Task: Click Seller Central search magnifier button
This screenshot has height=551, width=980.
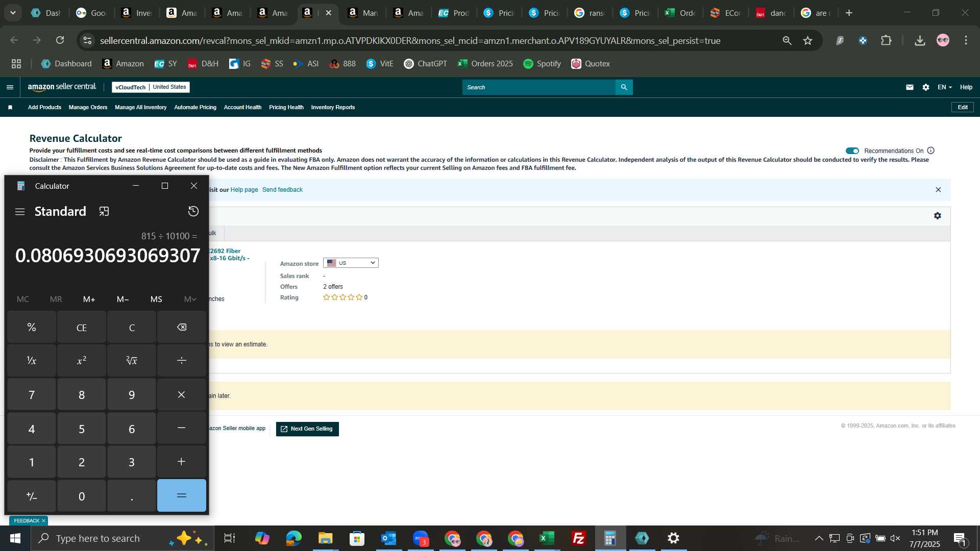Action: pos(624,87)
